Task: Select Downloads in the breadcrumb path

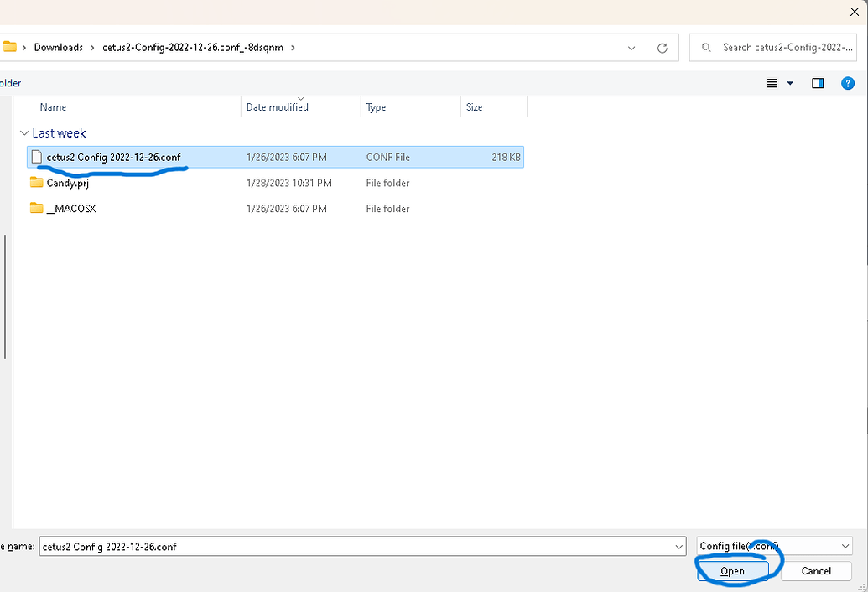Action: click(x=59, y=48)
